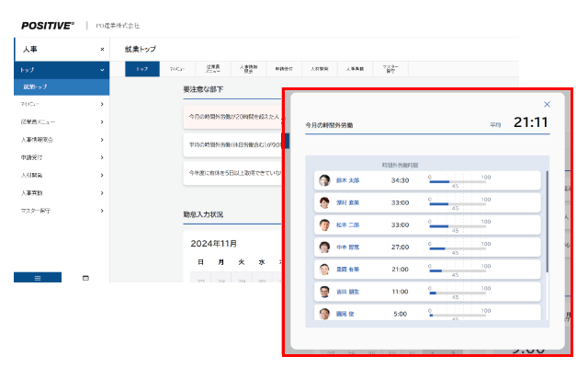Select 就業トップ item in sidebar

coord(62,86)
